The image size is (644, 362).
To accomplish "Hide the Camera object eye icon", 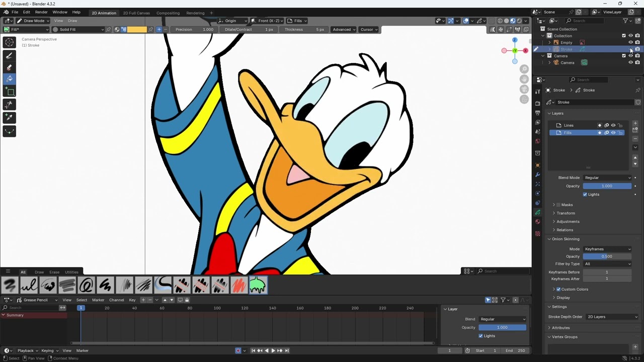I will click(630, 62).
